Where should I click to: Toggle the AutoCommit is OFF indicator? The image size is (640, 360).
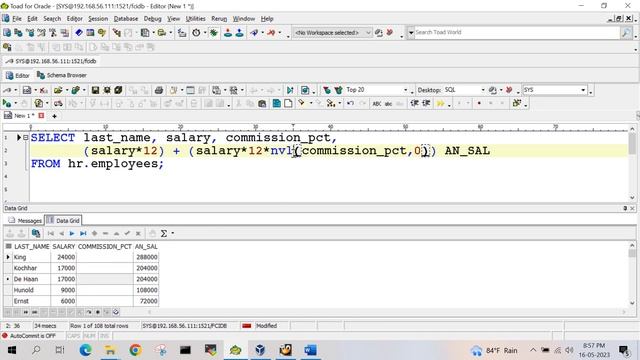[x=29, y=336]
